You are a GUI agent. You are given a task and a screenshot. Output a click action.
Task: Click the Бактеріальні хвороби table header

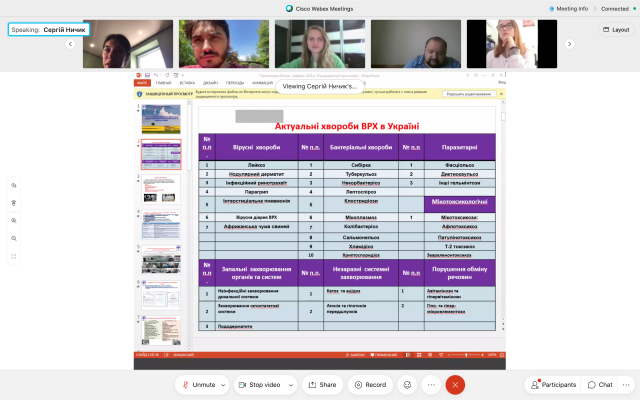coord(361,147)
